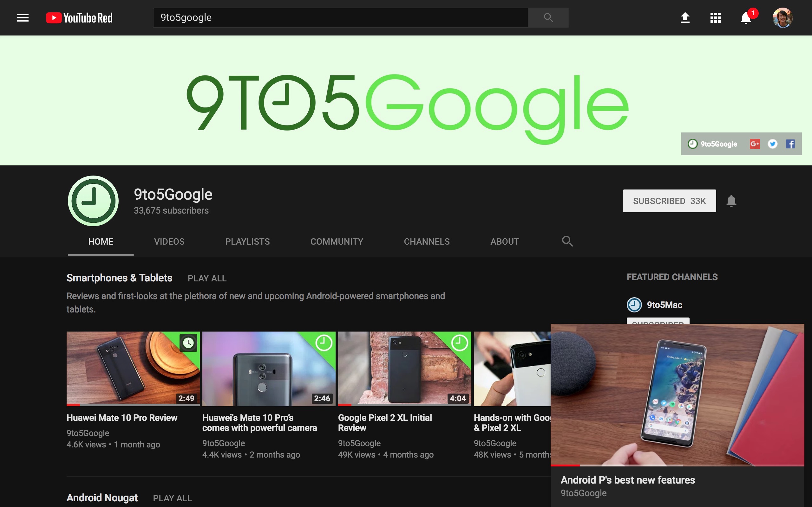
Task: Click the YouTube upload icon
Action: 684,17
